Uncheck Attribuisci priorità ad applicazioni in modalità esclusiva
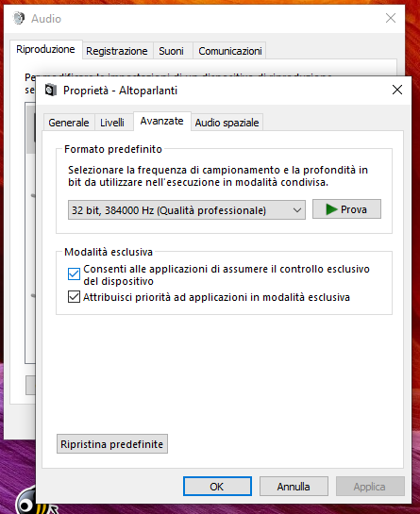The height and width of the screenshot is (514, 420). tap(74, 297)
